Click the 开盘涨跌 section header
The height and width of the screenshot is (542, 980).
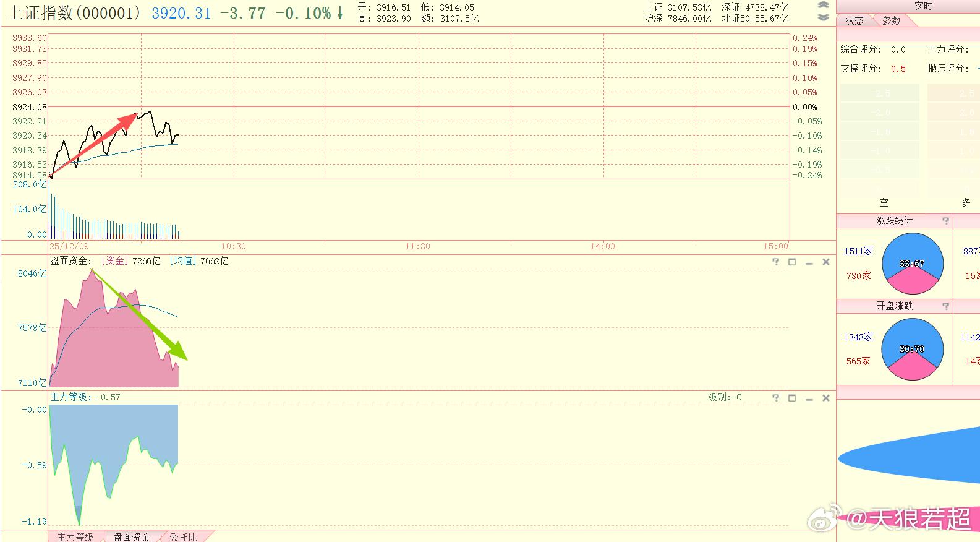click(x=894, y=306)
